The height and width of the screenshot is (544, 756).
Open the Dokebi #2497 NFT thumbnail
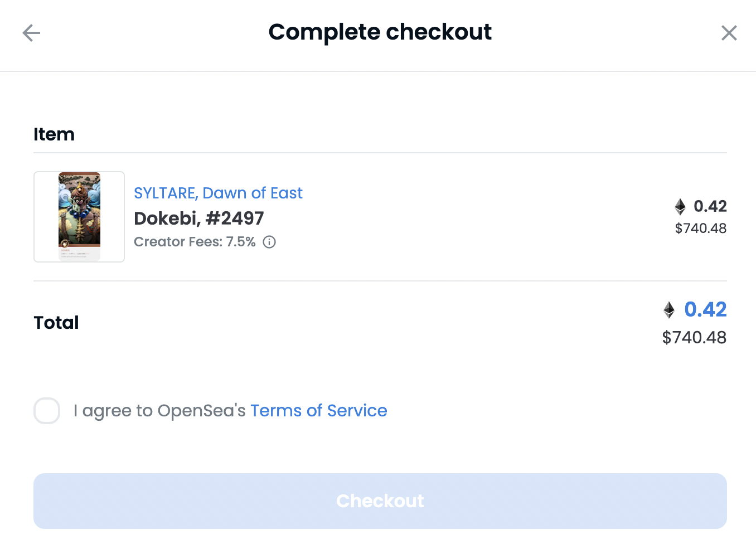79,217
